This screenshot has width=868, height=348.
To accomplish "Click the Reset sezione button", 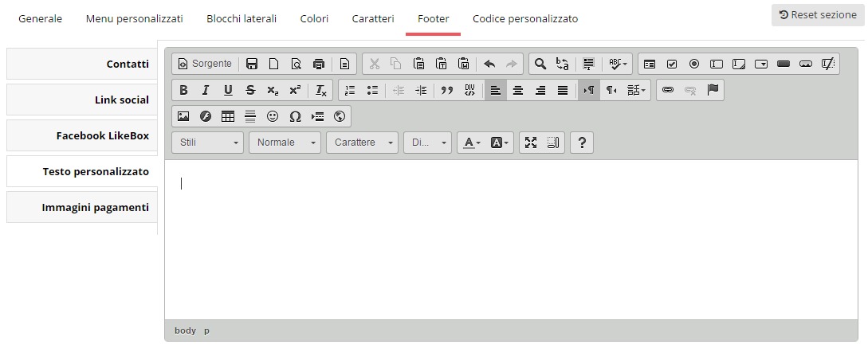I will 818,15.
